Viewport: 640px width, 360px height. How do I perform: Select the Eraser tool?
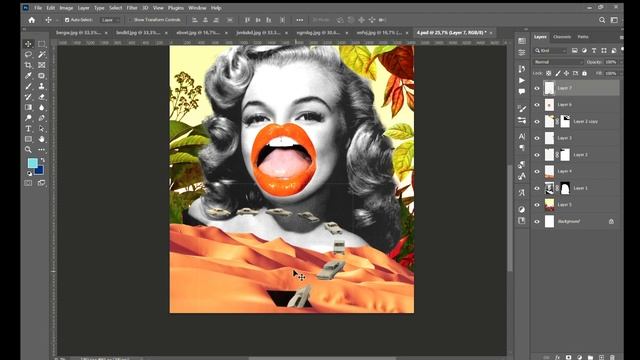click(42, 97)
